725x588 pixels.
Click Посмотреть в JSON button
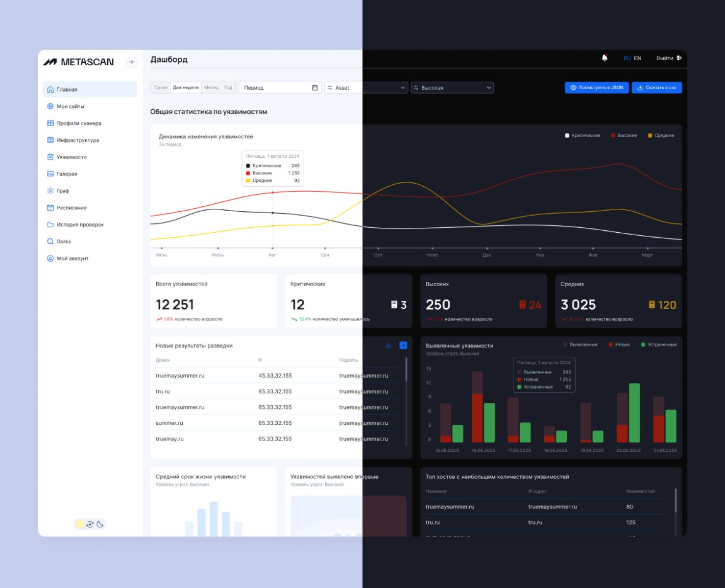[x=597, y=88]
